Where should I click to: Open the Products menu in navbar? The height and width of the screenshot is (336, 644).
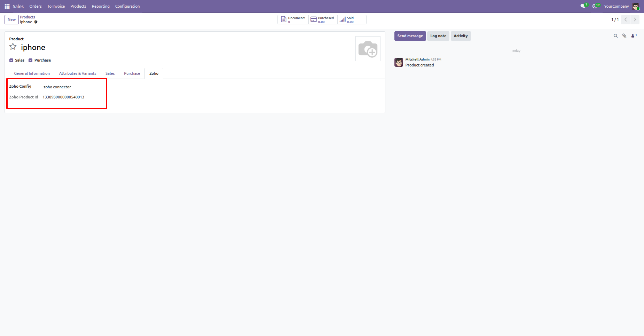pos(78,6)
